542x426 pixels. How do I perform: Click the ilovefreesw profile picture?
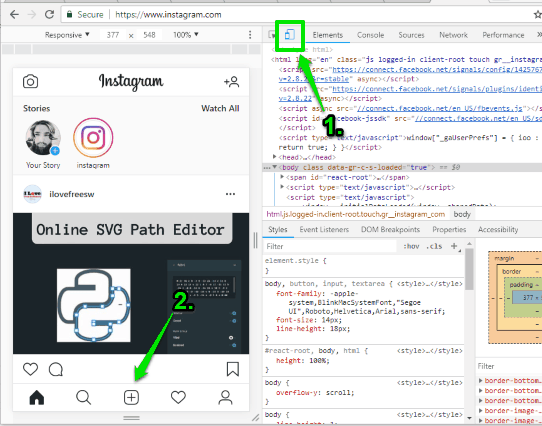[32, 194]
